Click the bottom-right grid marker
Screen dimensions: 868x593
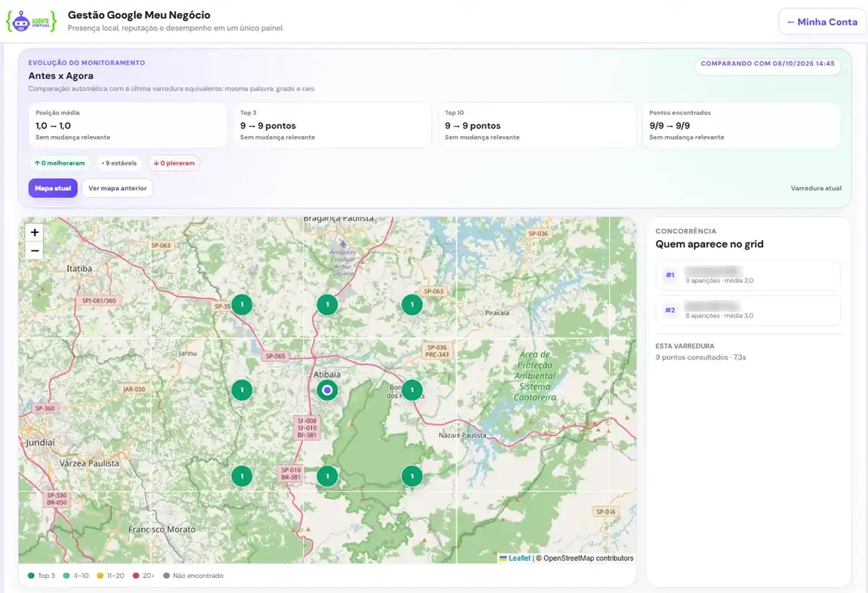[x=412, y=476]
